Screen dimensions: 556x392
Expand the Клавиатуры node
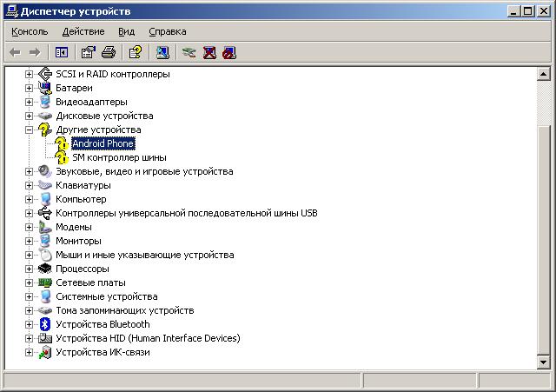pos(29,185)
